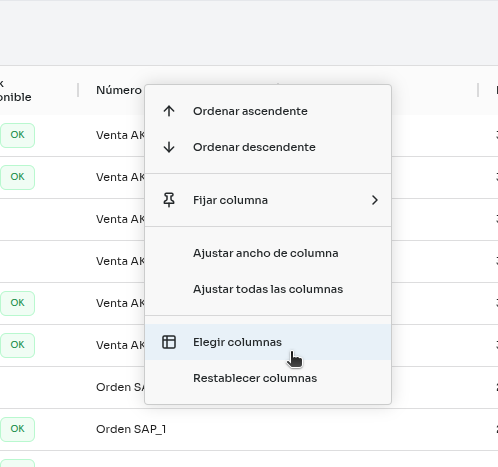
Task: Select Ordenar descendente menu entry
Action: coord(268,147)
